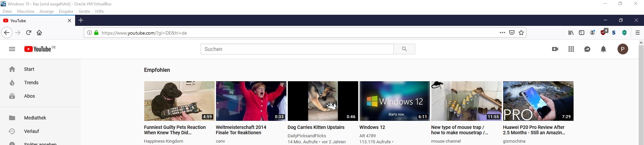Open the Happiness Kingdom channel

(x=164, y=141)
